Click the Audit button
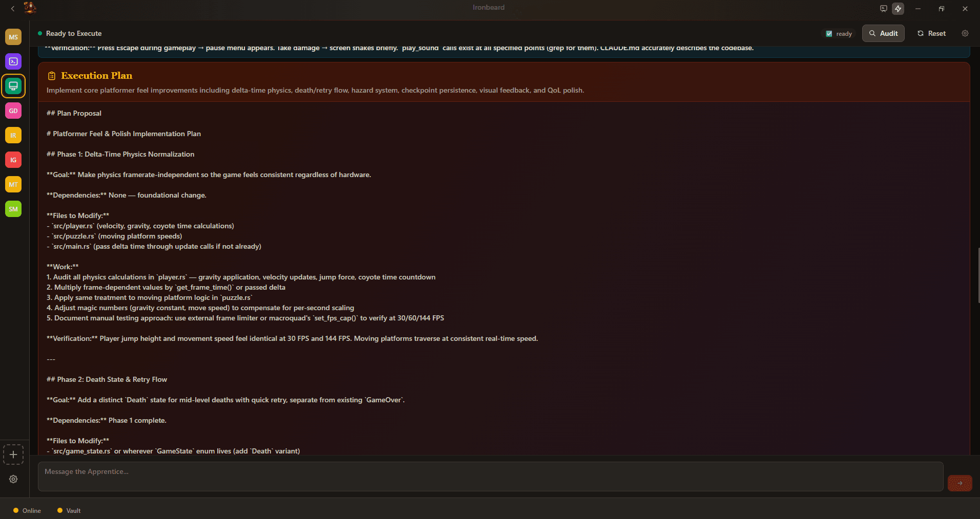The image size is (980, 519). coord(883,33)
